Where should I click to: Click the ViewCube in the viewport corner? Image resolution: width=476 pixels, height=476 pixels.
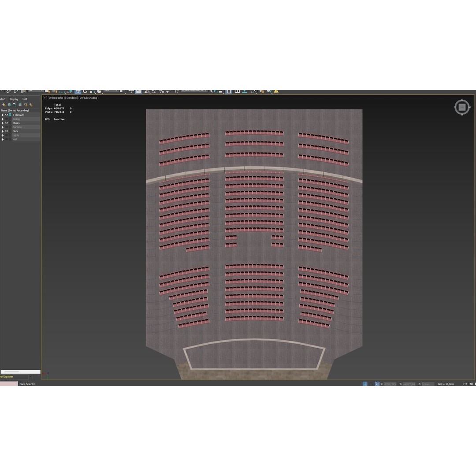click(x=462, y=107)
